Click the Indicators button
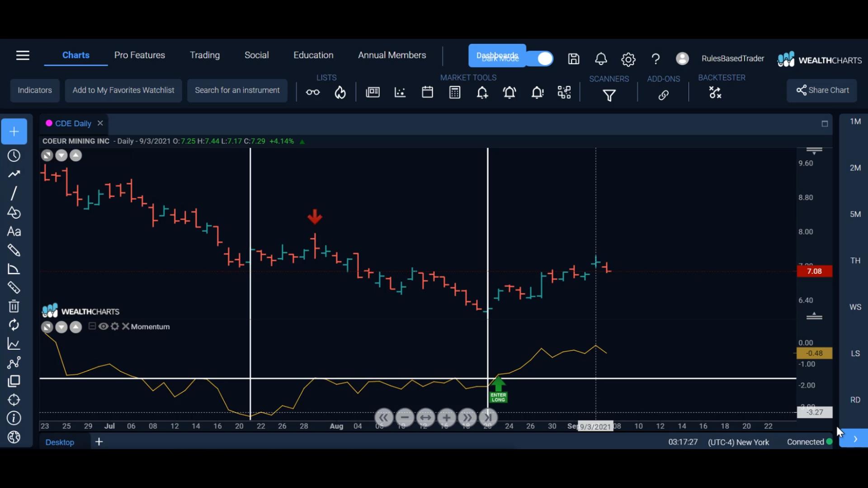 coord(35,90)
